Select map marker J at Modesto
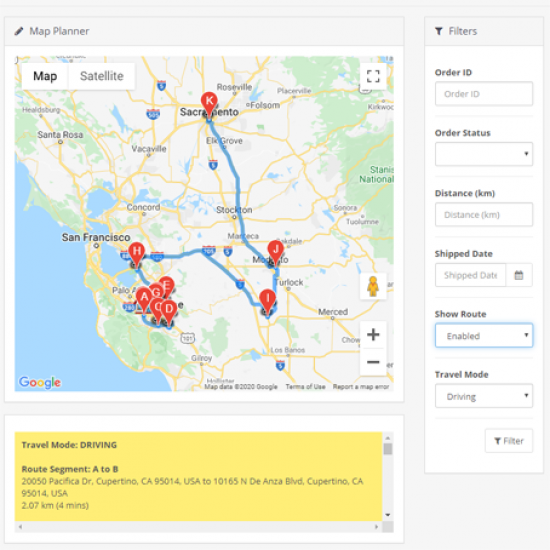Screen dimensions: 550x550 276,252
